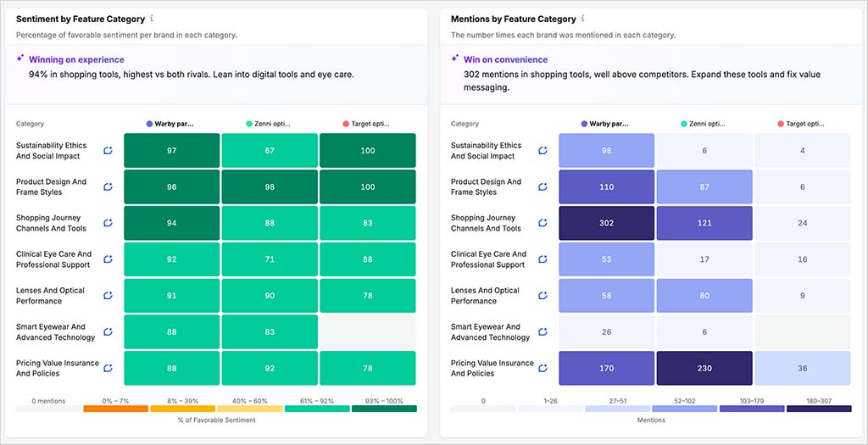Click the empty Target Smart Eyewear sentiment cell

[x=368, y=331]
